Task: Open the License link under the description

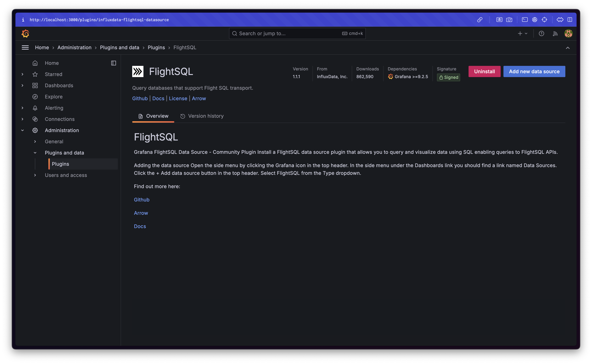Action: tap(178, 98)
